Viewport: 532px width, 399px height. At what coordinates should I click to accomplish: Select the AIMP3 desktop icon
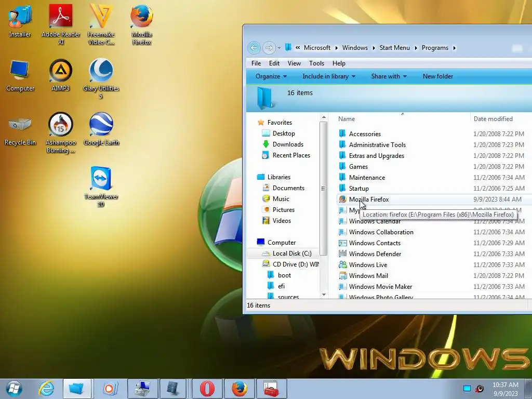pyautogui.click(x=60, y=75)
